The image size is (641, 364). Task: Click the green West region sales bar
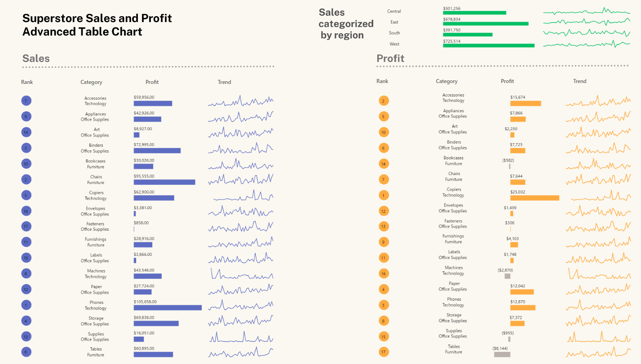coord(489,45)
